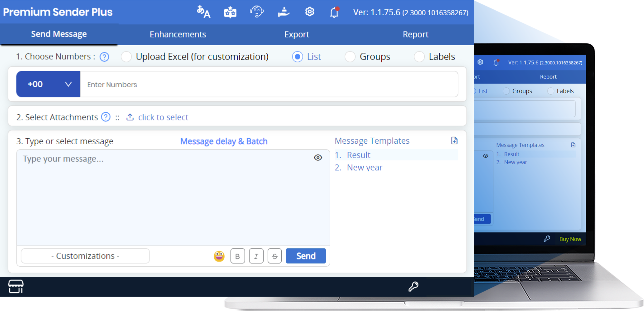The width and height of the screenshot is (644, 311).
Task: Open the customer support headset icon
Action: pos(257,12)
